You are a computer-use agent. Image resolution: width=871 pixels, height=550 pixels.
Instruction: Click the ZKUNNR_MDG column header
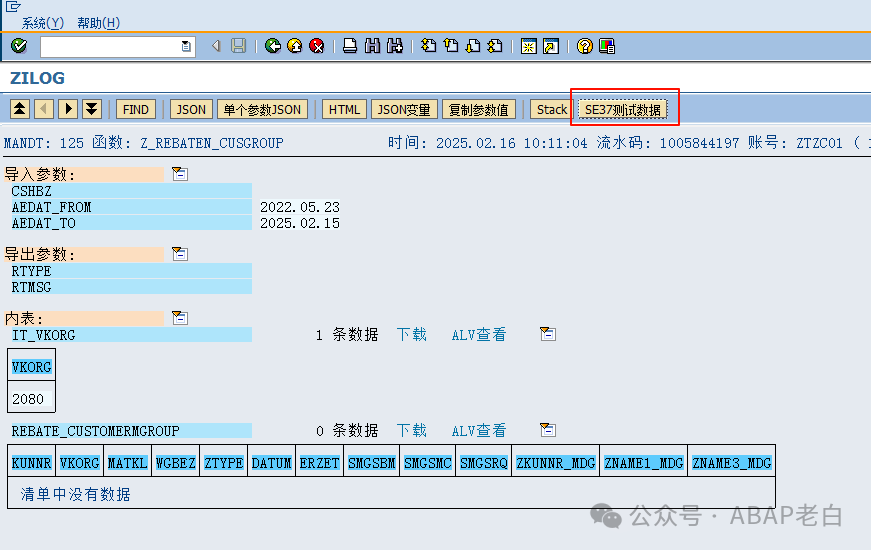pos(555,463)
